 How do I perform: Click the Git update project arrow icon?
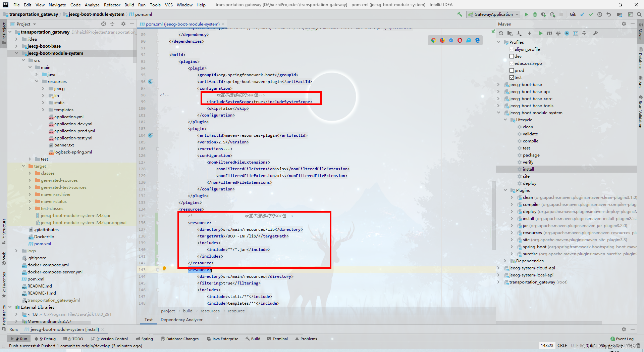[582, 14]
